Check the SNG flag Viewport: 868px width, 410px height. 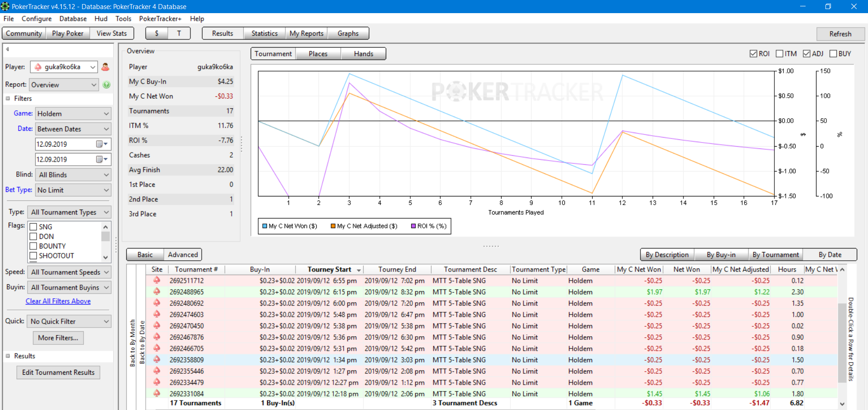point(33,227)
